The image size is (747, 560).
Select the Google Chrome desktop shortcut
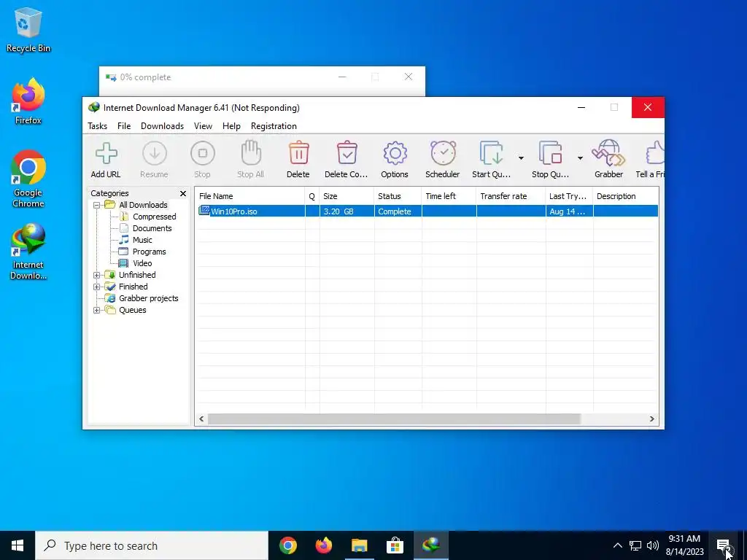(28, 179)
